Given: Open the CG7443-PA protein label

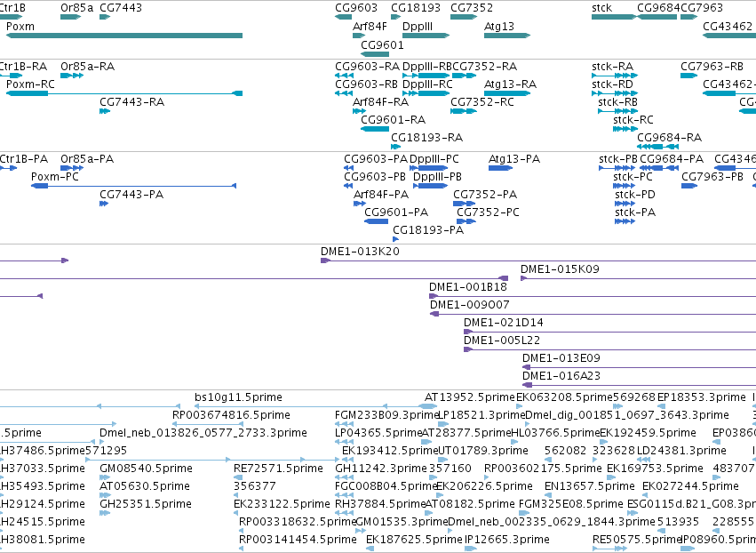Looking at the screenshot, I should 131,195.
